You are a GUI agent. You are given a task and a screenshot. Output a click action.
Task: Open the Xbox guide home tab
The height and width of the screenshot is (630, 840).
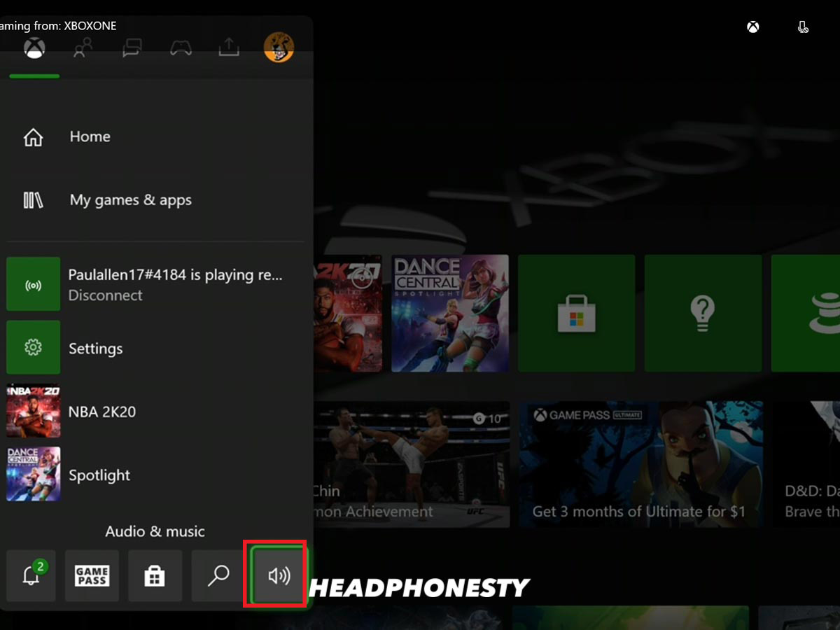point(34,48)
